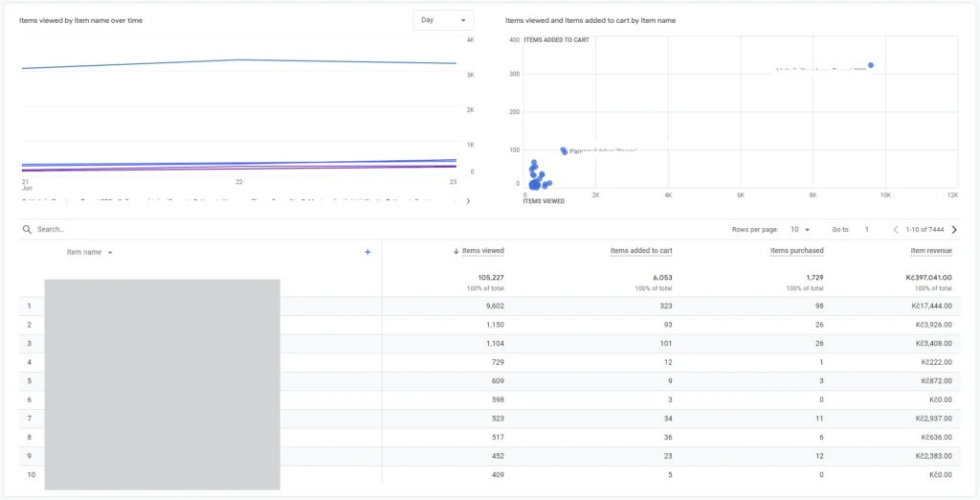Go to next page of table rows
Image resolution: width=980 pixels, height=500 pixels.
[x=954, y=230]
